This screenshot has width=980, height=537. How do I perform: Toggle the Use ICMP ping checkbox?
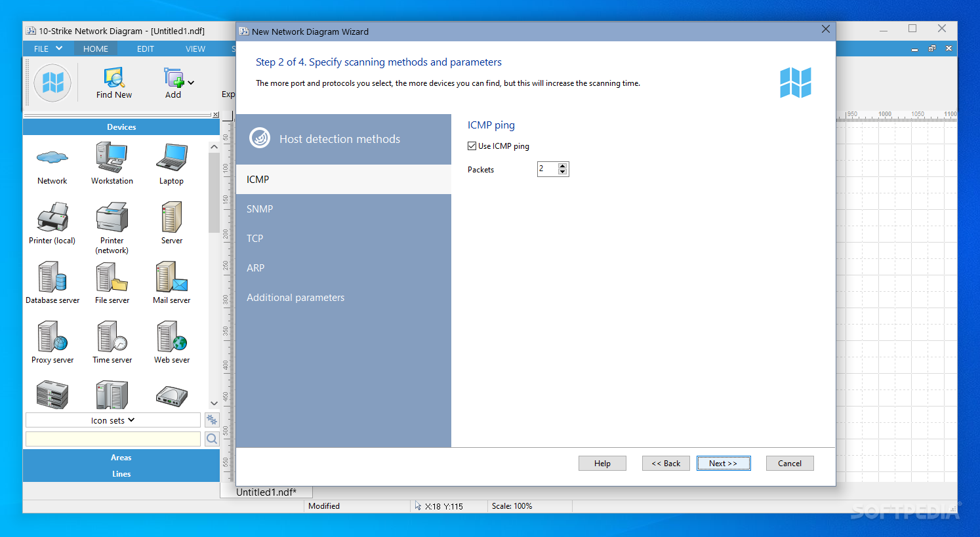[472, 146]
